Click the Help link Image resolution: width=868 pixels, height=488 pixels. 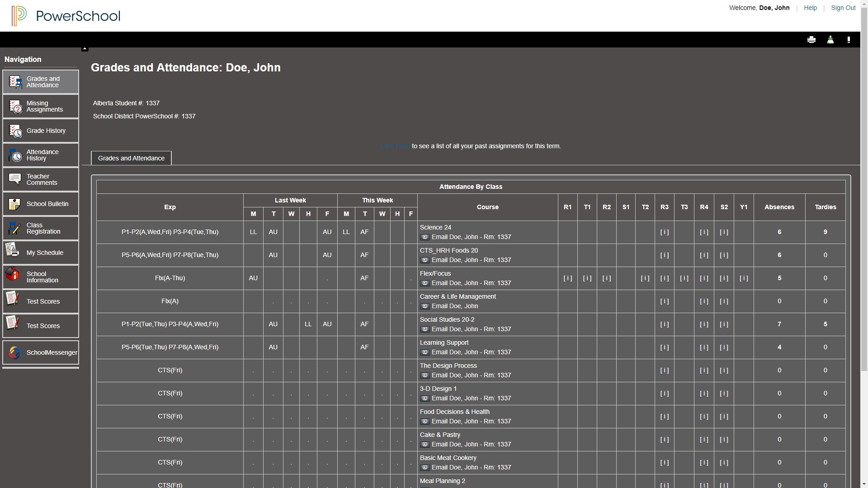(x=810, y=8)
